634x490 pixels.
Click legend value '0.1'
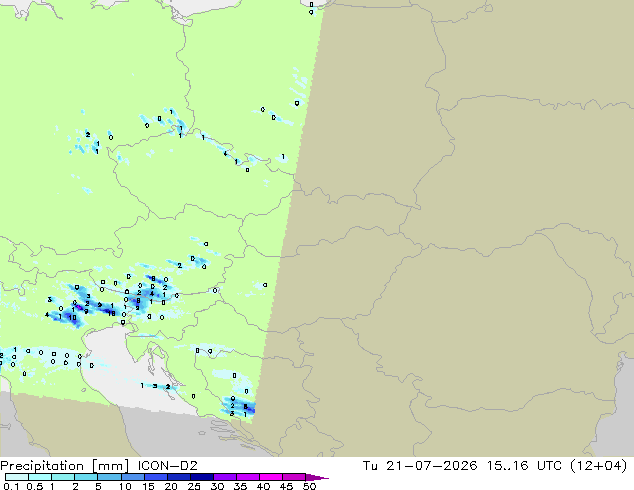tap(11, 486)
